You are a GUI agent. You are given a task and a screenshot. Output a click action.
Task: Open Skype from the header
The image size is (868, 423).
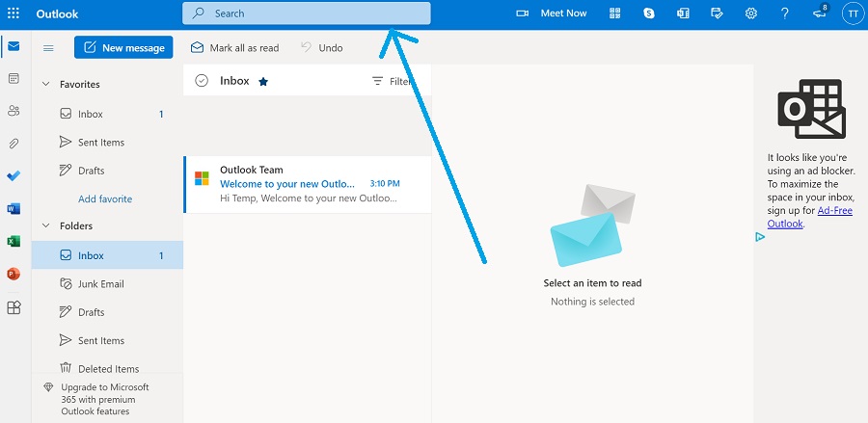(649, 13)
